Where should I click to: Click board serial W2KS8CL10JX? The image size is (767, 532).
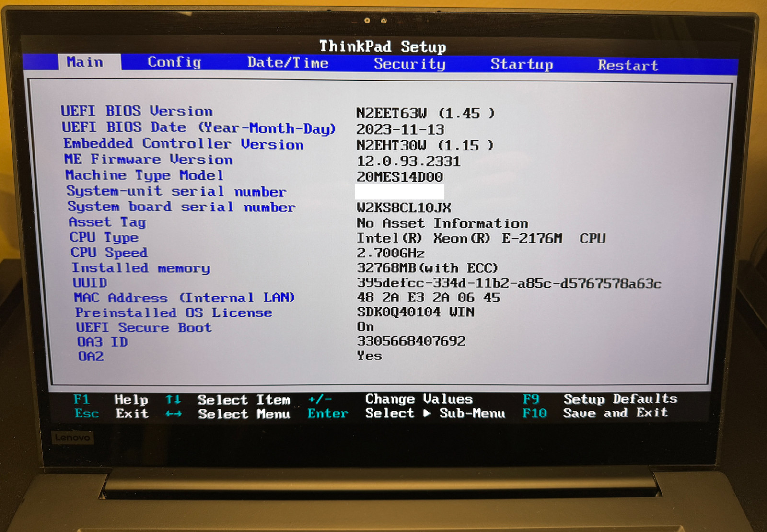(404, 208)
